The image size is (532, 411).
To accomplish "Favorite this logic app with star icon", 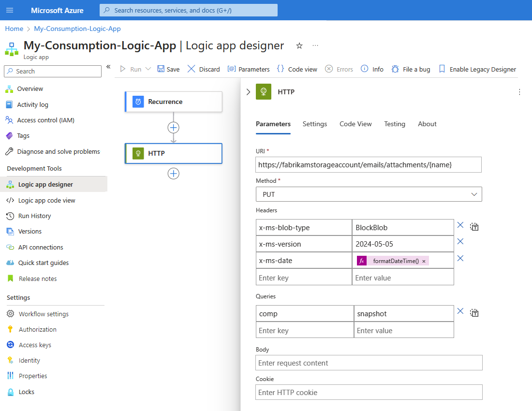I will pos(299,45).
